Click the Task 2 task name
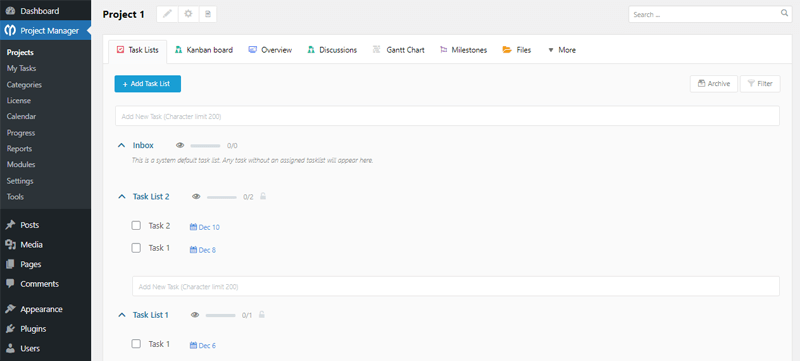 tap(159, 225)
